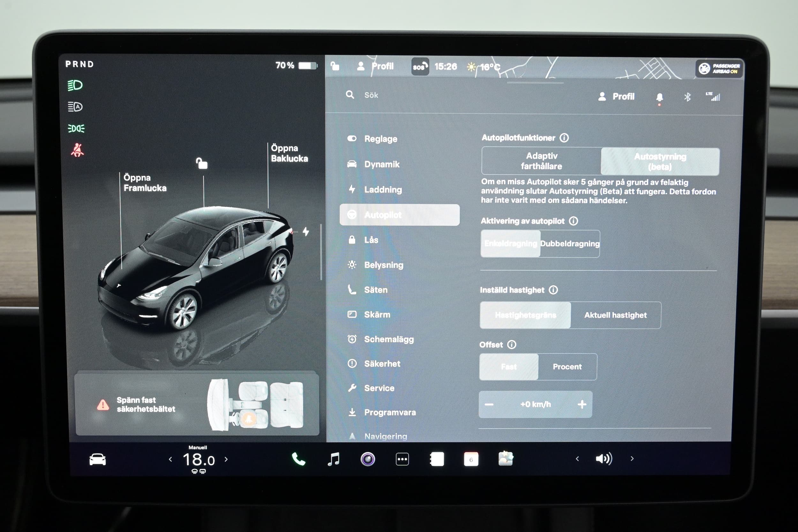The height and width of the screenshot is (532, 798).
Task: Open the Dynamik settings menu
Action: pos(400,164)
